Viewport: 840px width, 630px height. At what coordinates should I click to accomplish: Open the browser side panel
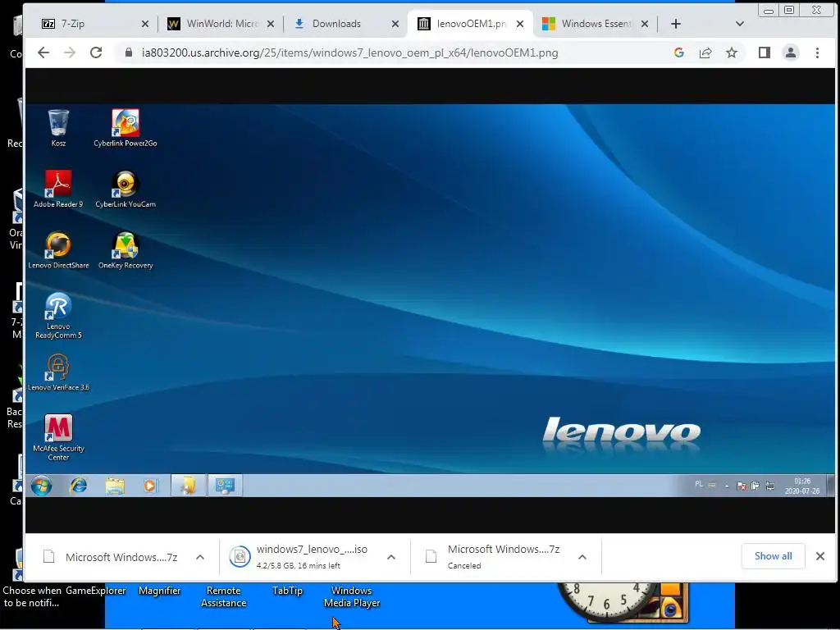pos(765,52)
